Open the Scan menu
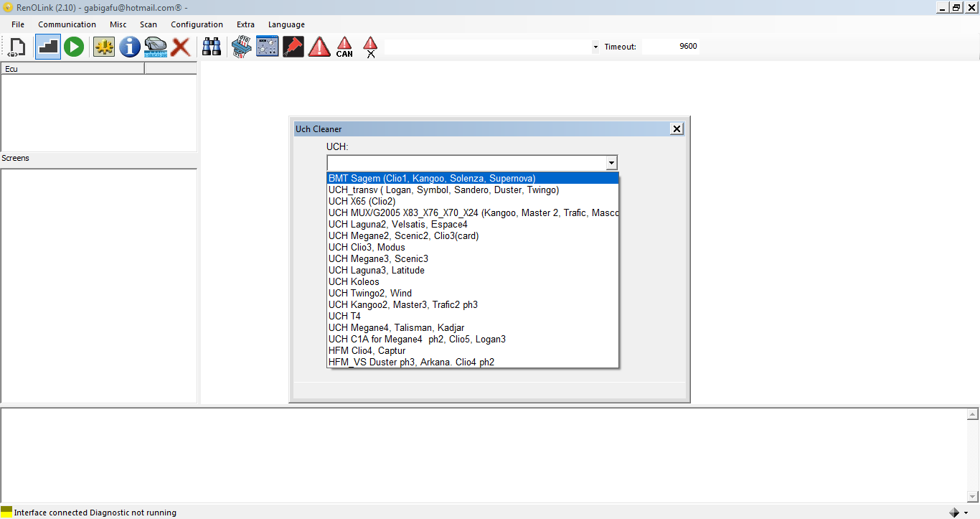 pyautogui.click(x=149, y=24)
